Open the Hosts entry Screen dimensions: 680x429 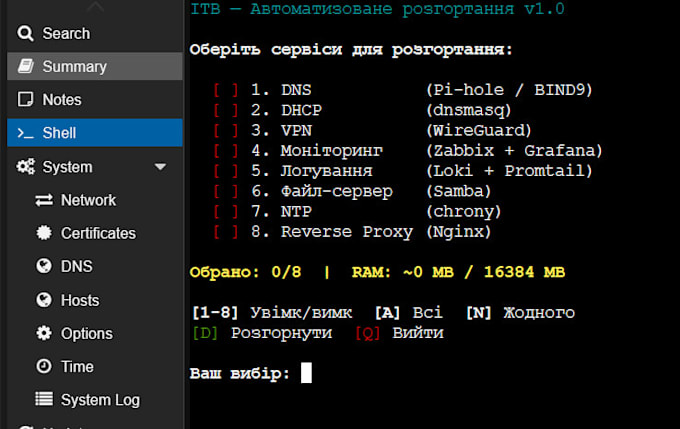point(95,300)
